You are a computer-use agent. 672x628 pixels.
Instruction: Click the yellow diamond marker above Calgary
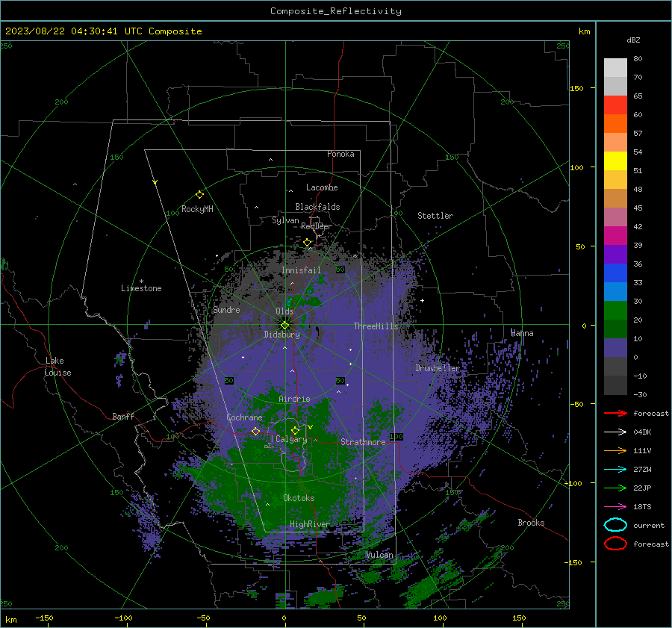tap(295, 430)
